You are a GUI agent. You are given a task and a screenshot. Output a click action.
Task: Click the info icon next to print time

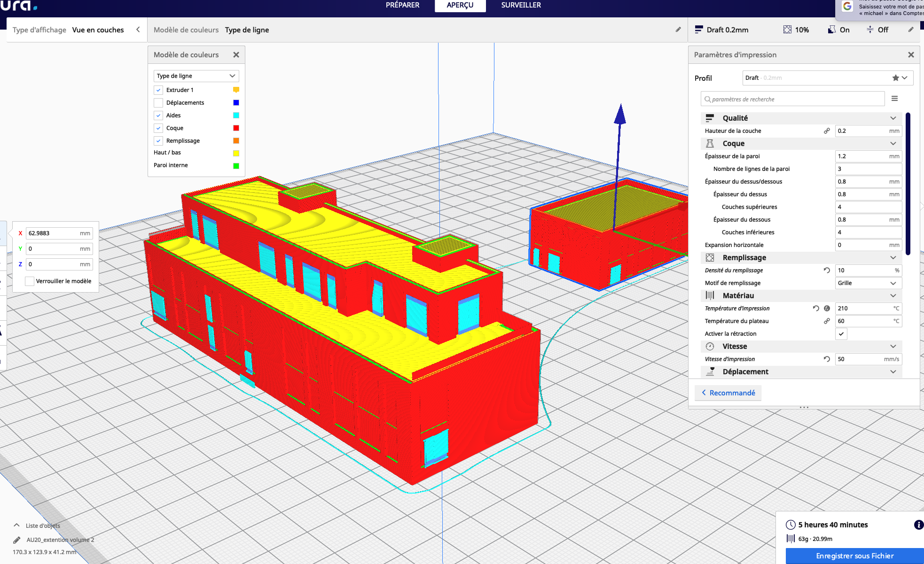point(918,525)
